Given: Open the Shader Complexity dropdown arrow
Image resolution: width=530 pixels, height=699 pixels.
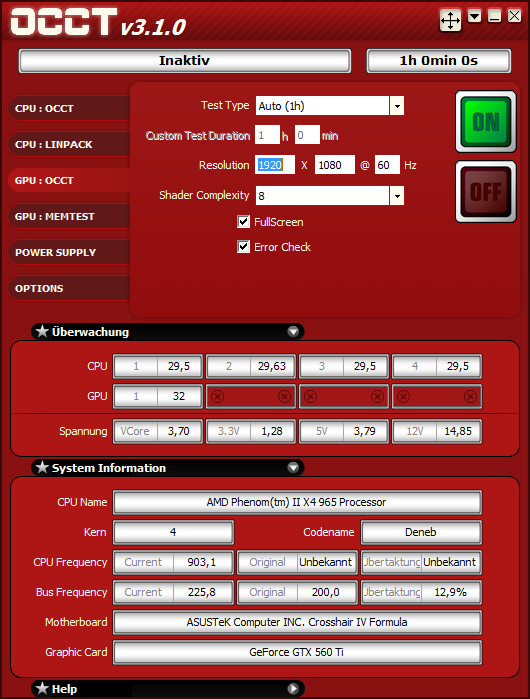Looking at the screenshot, I should tap(397, 196).
